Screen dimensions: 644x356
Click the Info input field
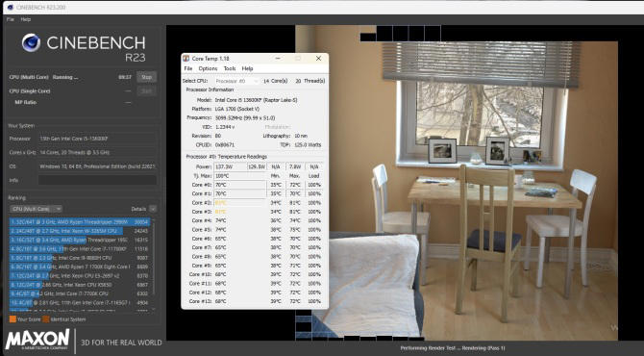97,180
